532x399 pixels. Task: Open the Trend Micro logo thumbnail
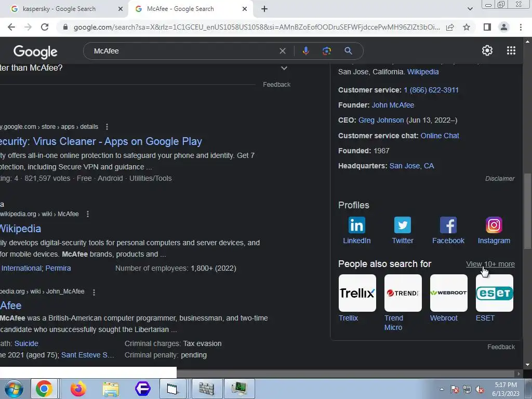(403, 293)
